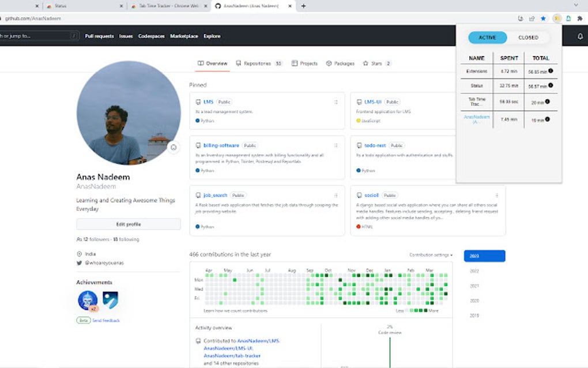This screenshot has width=588, height=368.
Task: Click the @whoareyouanas Twitter handle
Action: tap(106, 262)
